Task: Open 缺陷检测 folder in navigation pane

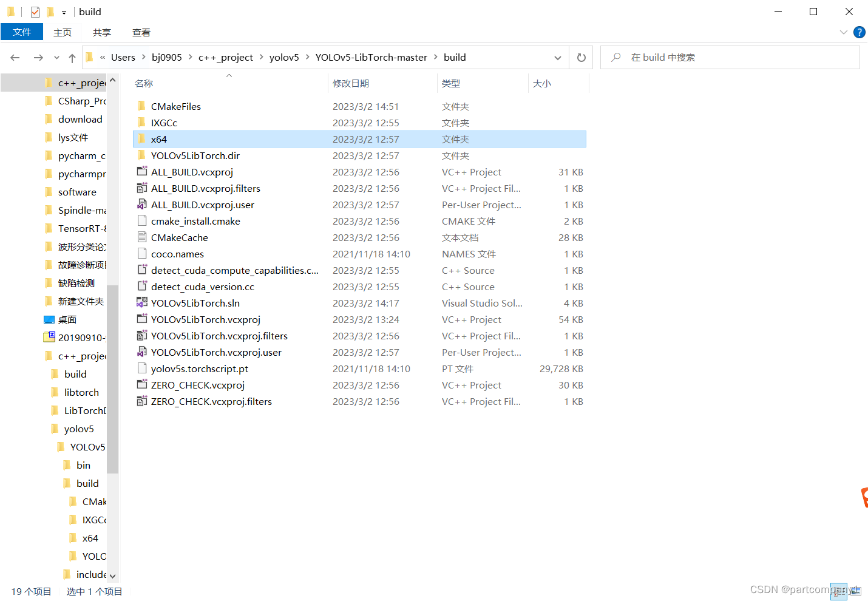Action: click(76, 283)
